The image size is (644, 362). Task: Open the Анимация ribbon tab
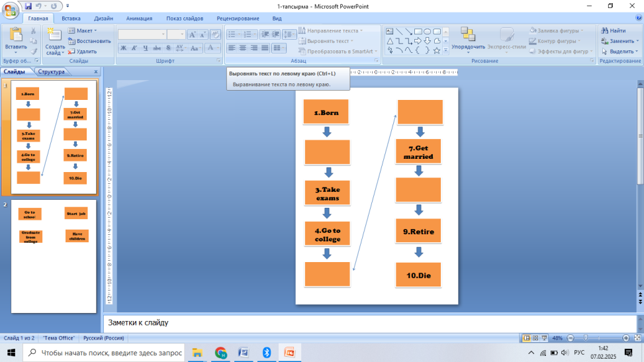(x=139, y=19)
